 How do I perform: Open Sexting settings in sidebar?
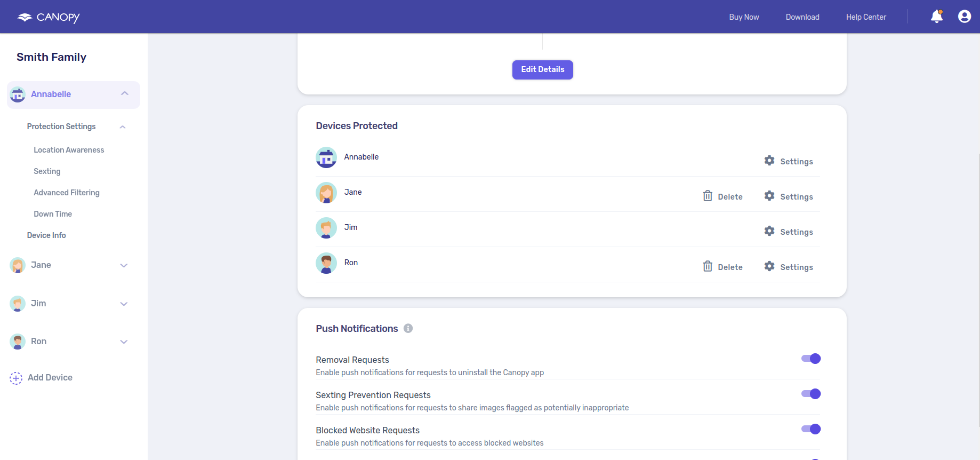(47, 171)
